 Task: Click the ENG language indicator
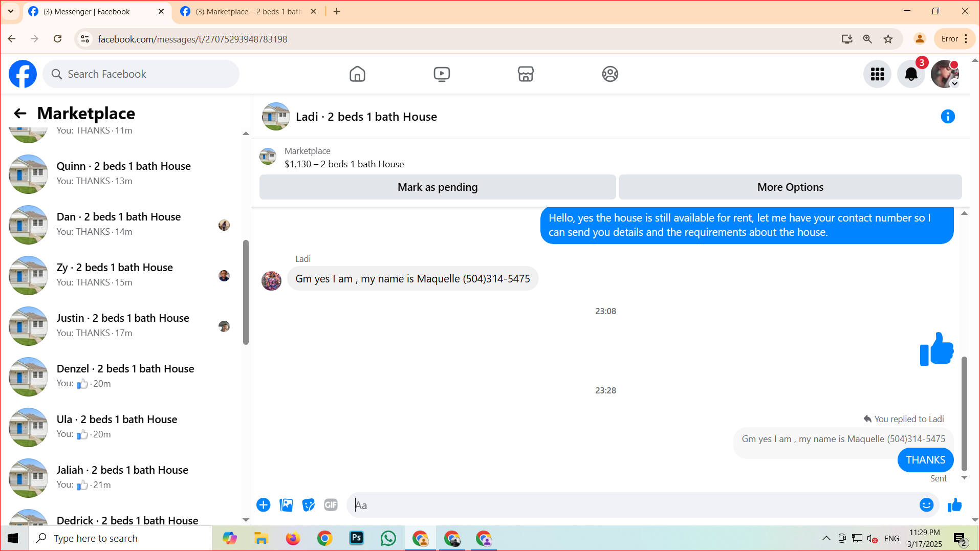[x=891, y=539]
